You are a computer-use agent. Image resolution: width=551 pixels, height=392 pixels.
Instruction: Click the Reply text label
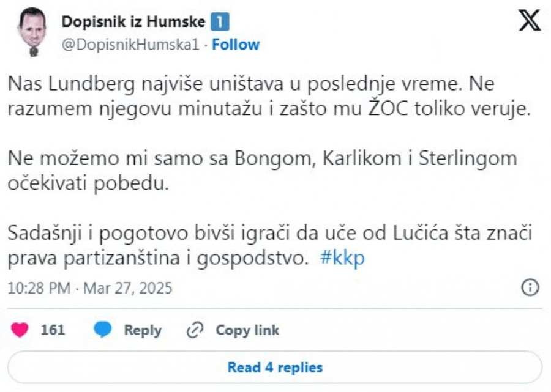click(143, 330)
